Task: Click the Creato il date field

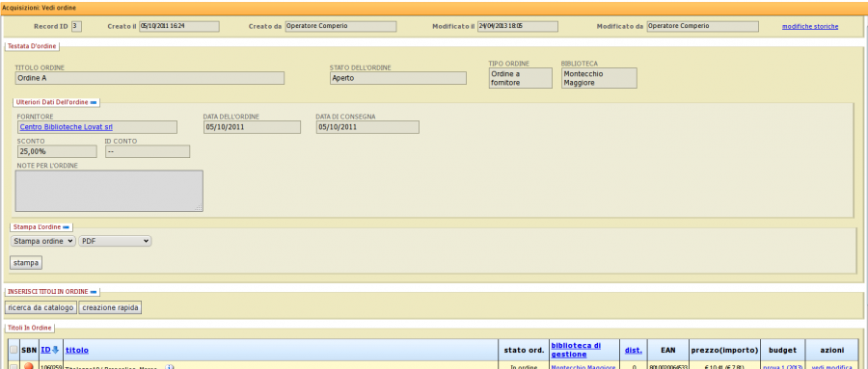Action: click(x=178, y=27)
